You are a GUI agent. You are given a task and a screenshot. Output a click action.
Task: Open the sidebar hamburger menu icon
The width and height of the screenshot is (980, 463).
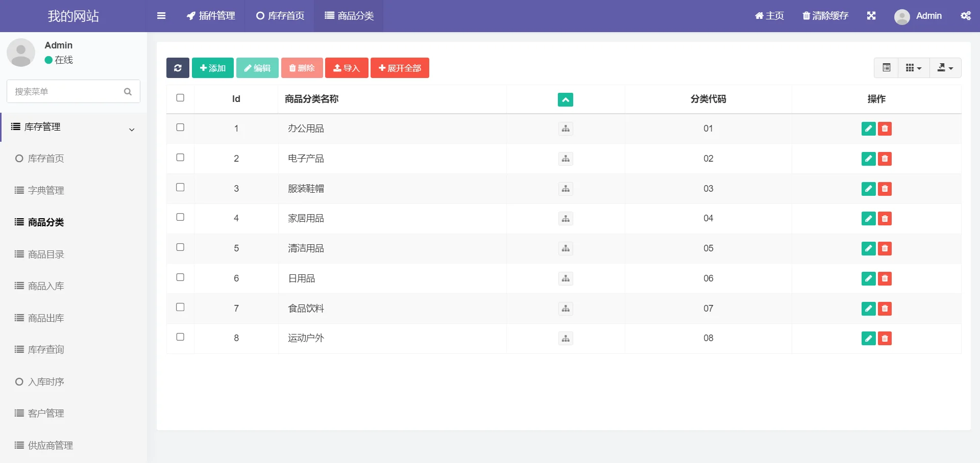161,16
